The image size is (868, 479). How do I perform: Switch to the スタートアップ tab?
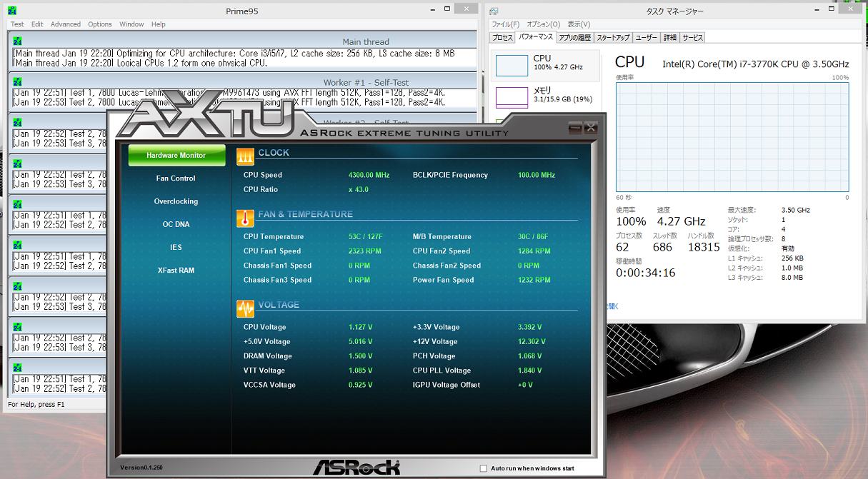pyautogui.click(x=613, y=37)
